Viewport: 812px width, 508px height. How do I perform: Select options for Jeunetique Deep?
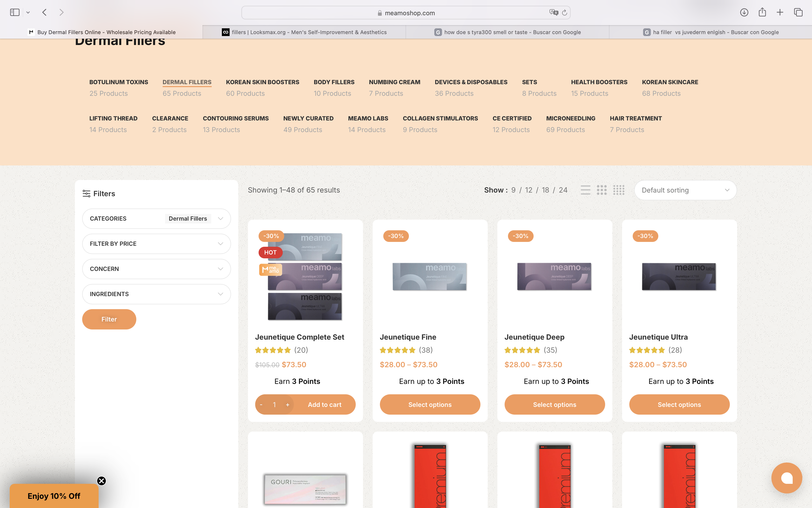[554, 405]
